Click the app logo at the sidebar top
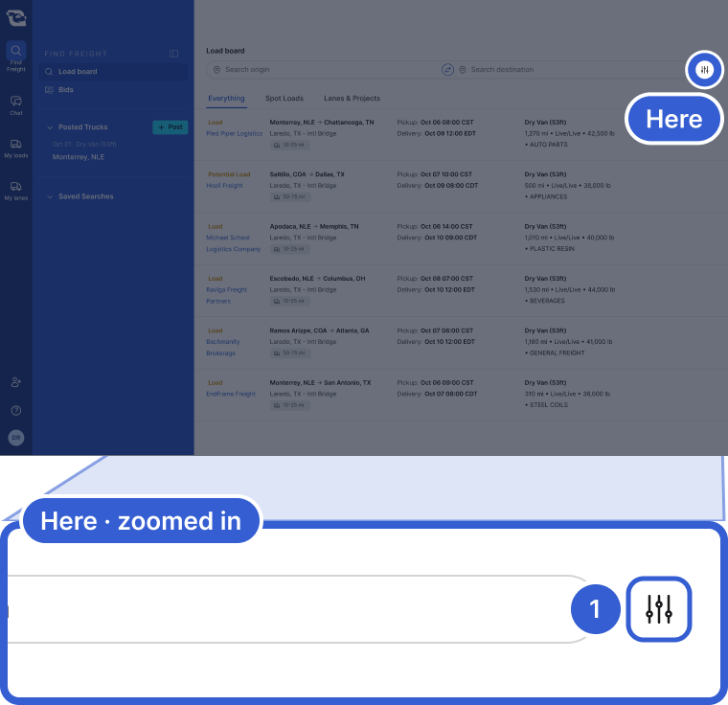This screenshot has height=705, width=728. tap(15, 17)
